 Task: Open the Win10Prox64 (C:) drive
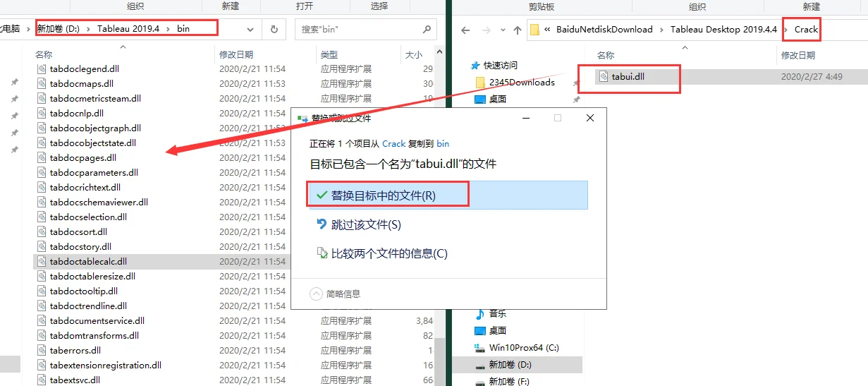(524, 348)
